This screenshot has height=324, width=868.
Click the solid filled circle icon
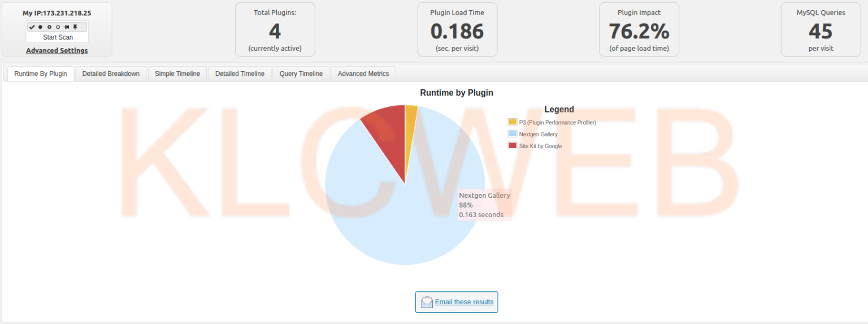pos(40,27)
